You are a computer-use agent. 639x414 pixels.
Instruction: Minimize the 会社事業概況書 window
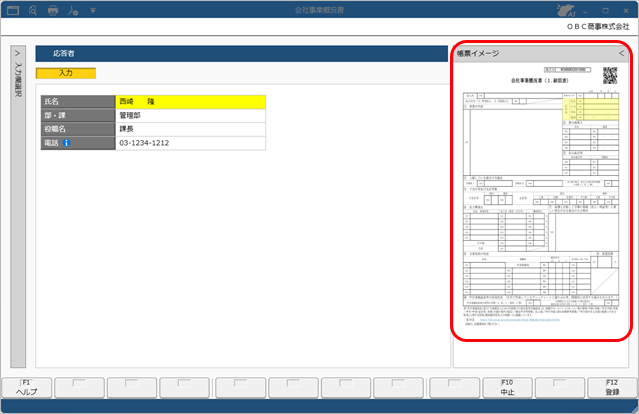click(585, 11)
